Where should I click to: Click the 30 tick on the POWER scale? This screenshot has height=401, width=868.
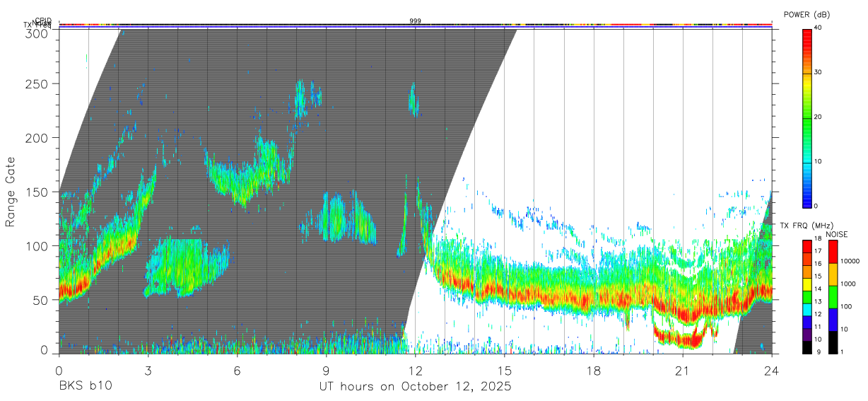click(819, 72)
